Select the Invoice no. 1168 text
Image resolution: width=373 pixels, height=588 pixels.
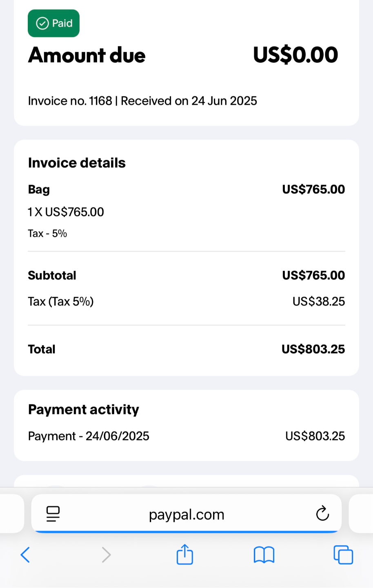tap(70, 101)
